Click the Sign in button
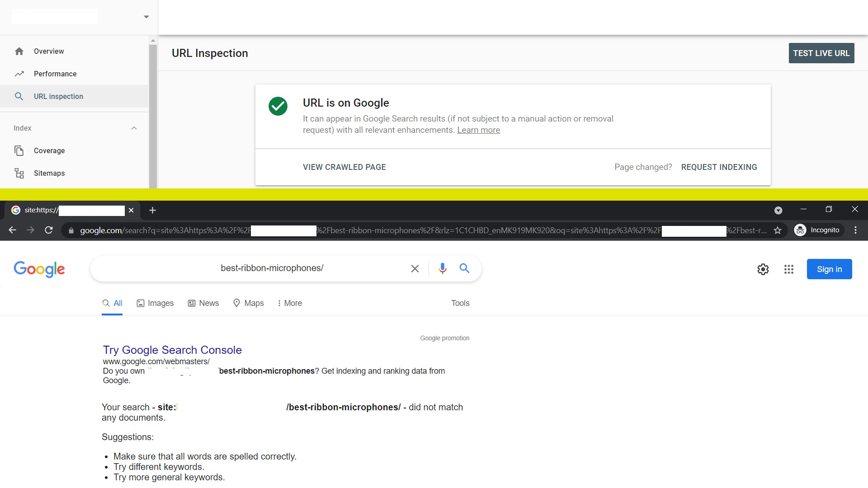 (x=830, y=269)
